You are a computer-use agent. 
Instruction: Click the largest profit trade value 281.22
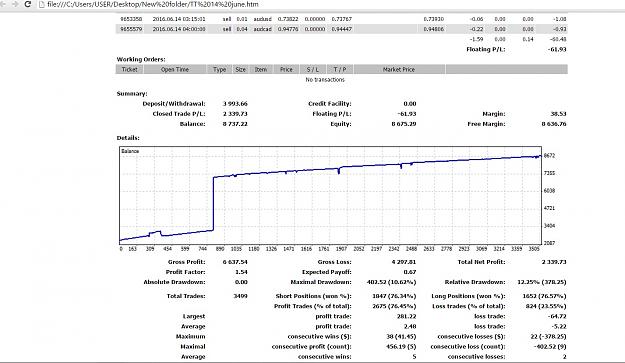(x=407, y=316)
